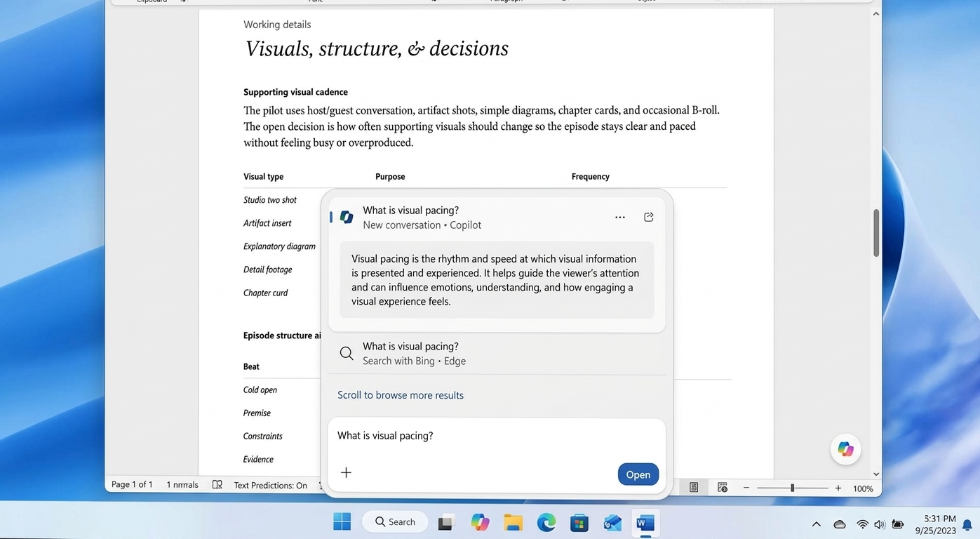Open zoom dialog via 100% level

pyautogui.click(x=863, y=488)
